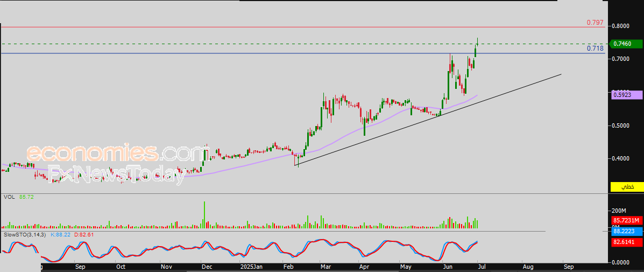
Task: Click the 0.0000 stochastic axis value
Action: coord(620,262)
